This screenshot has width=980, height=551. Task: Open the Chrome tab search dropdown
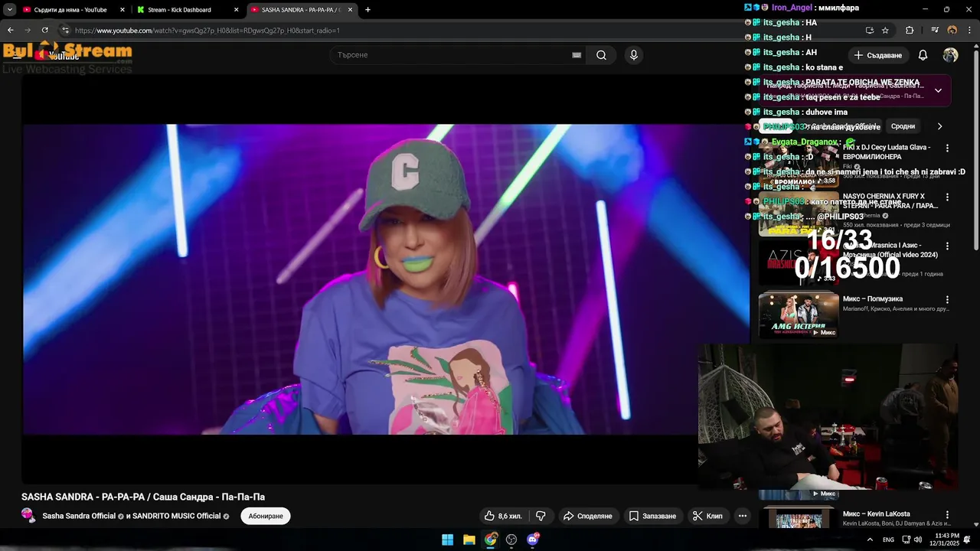point(10,9)
